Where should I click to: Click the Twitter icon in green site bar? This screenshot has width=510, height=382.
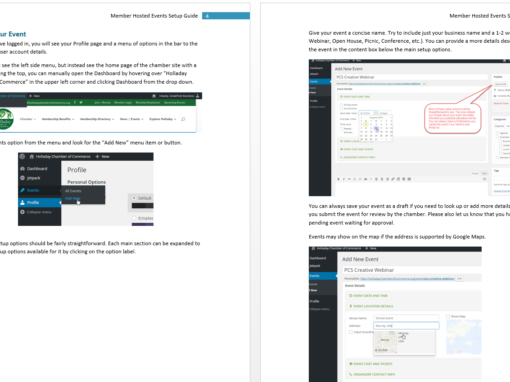[81, 102]
